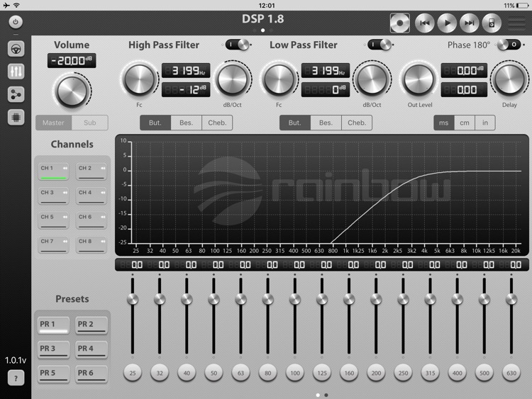Go to second EQ page dot
The height and width of the screenshot is (399, 532).
326,395
